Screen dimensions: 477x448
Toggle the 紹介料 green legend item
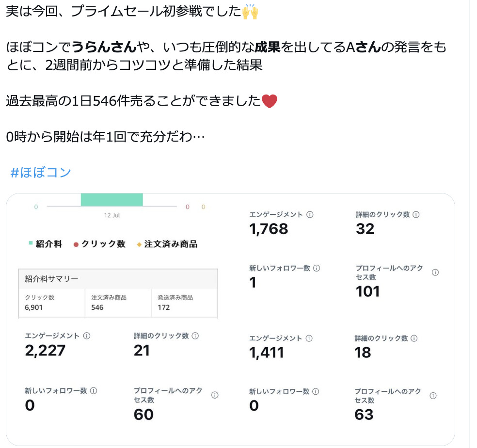(x=46, y=244)
